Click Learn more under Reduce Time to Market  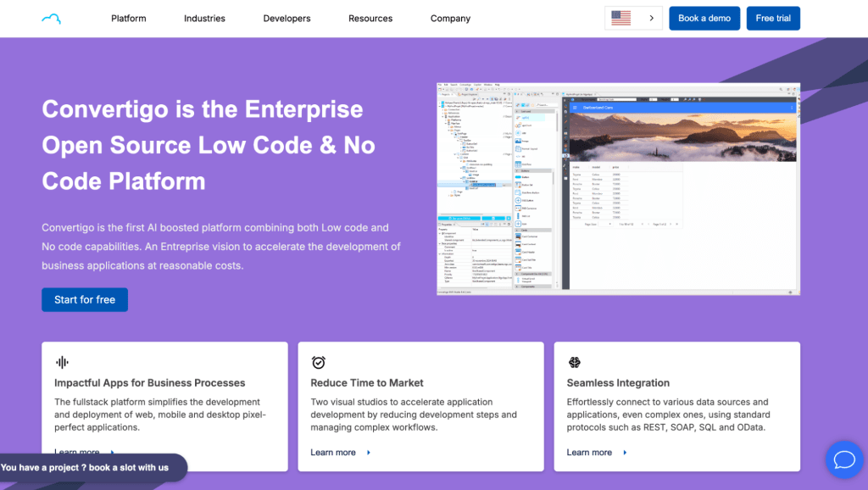[x=333, y=453]
